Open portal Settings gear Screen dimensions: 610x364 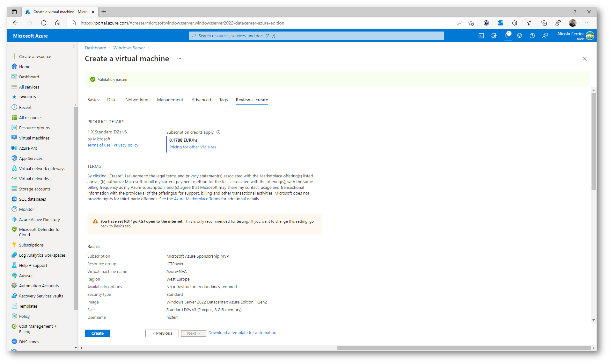519,36
